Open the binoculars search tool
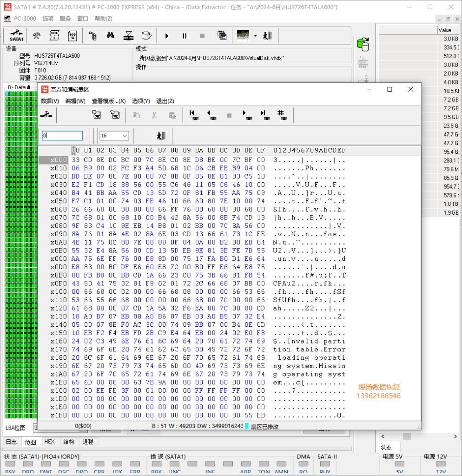 click(x=111, y=35)
